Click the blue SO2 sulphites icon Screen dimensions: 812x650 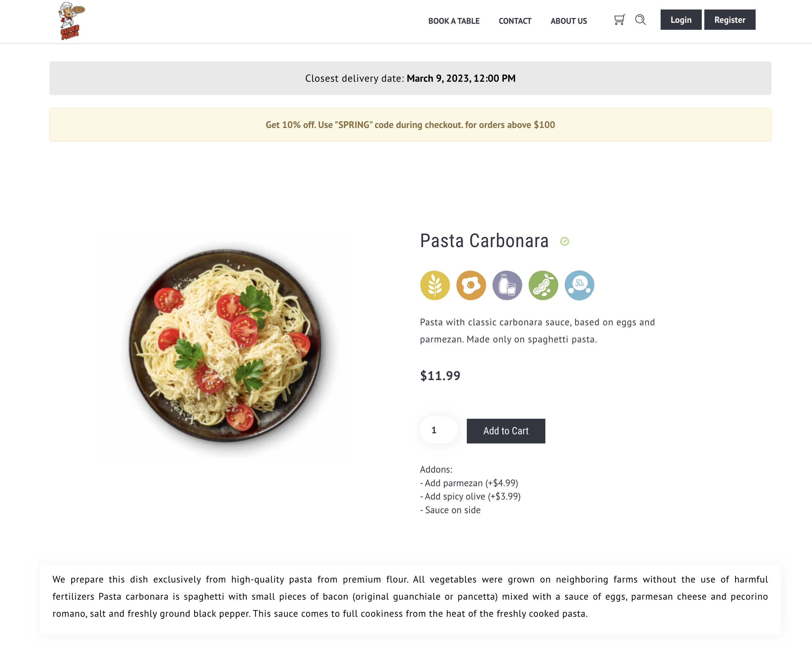(579, 285)
